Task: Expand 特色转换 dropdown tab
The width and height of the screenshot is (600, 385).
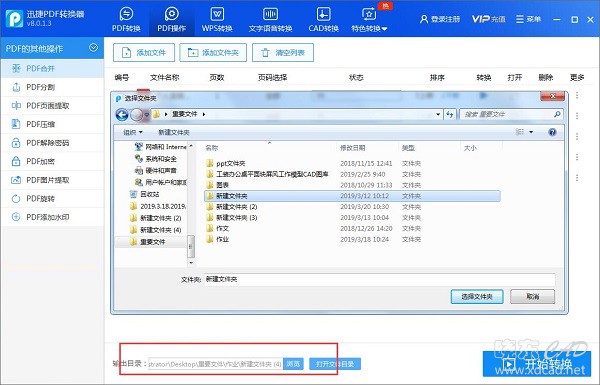Action: point(369,19)
